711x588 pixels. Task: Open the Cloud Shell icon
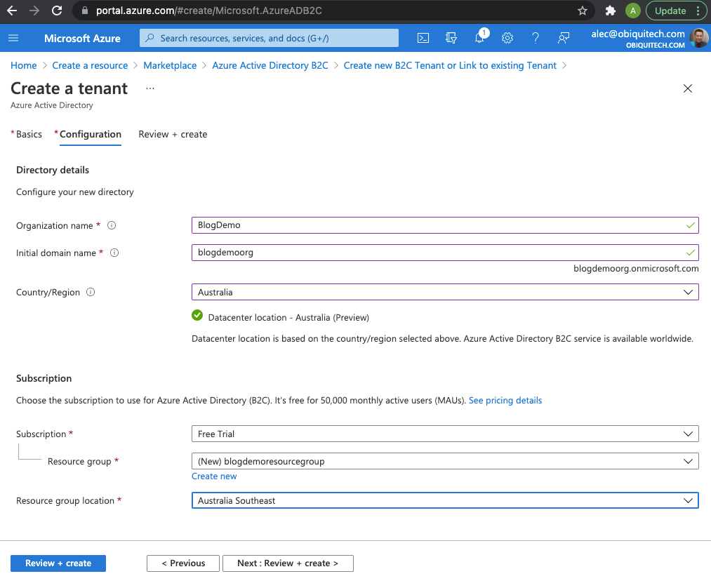click(423, 38)
